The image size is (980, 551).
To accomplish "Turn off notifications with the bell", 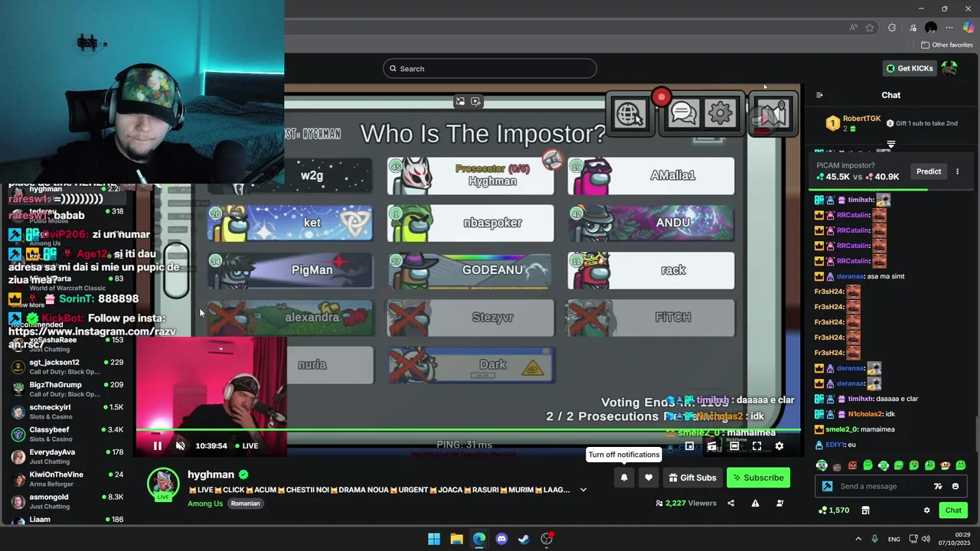I will [x=624, y=478].
